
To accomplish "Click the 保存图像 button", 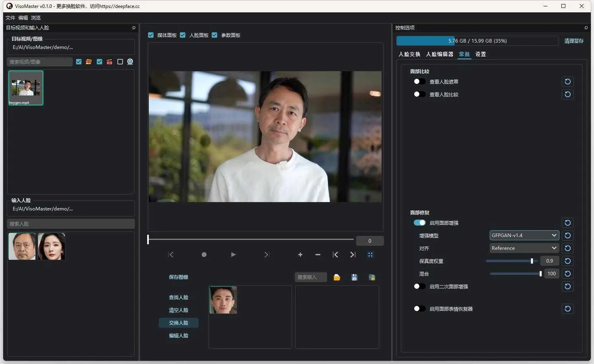I will pyautogui.click(x=179, y=277).
